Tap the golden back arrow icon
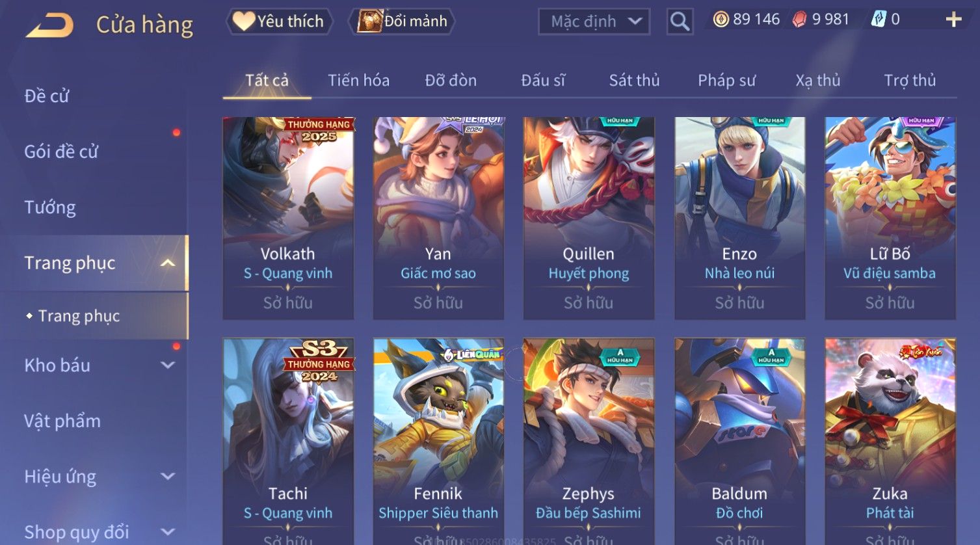Screen dimensions: 980x545 tap(49, 25)
